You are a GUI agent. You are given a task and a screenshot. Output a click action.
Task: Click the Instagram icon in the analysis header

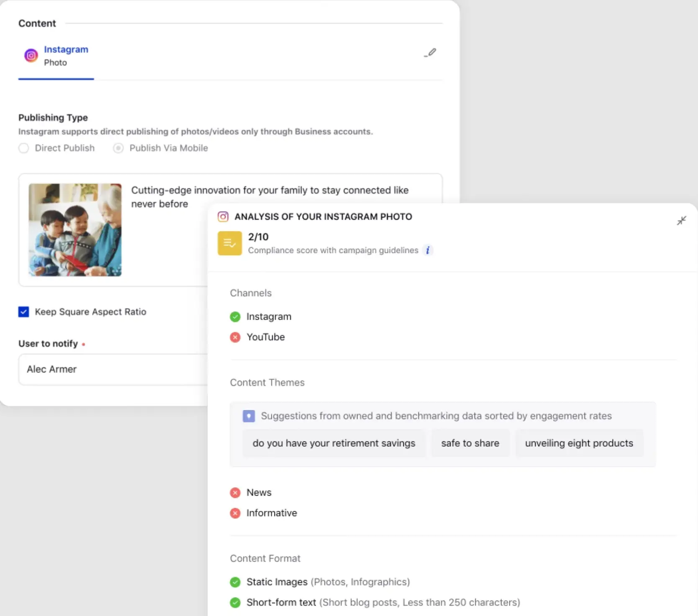point(223,217)
